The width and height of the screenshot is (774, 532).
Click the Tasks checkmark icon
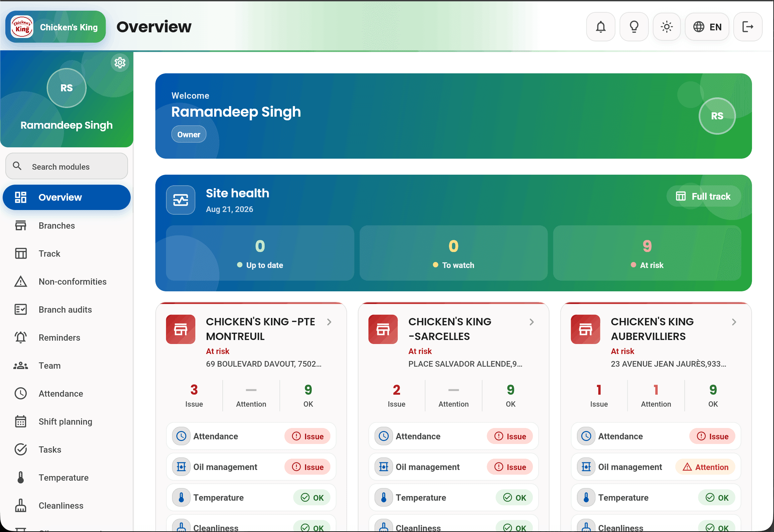(21, 450)
